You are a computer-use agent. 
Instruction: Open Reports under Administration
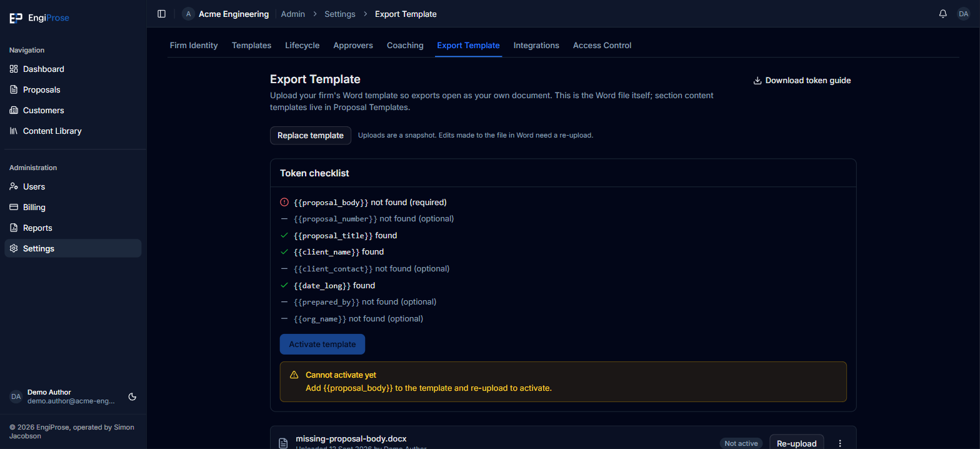pos(73,228)
